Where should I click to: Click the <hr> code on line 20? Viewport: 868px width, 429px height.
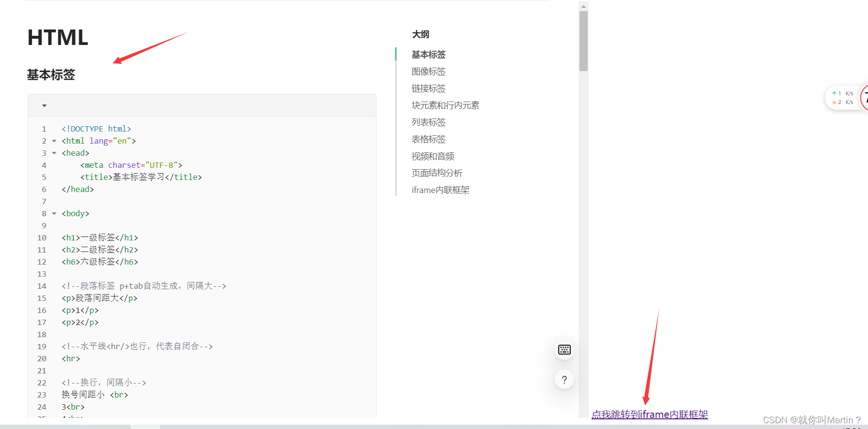[71, 359]
